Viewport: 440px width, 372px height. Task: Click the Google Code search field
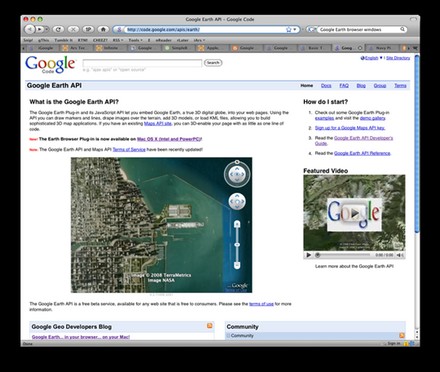(142, 63)
